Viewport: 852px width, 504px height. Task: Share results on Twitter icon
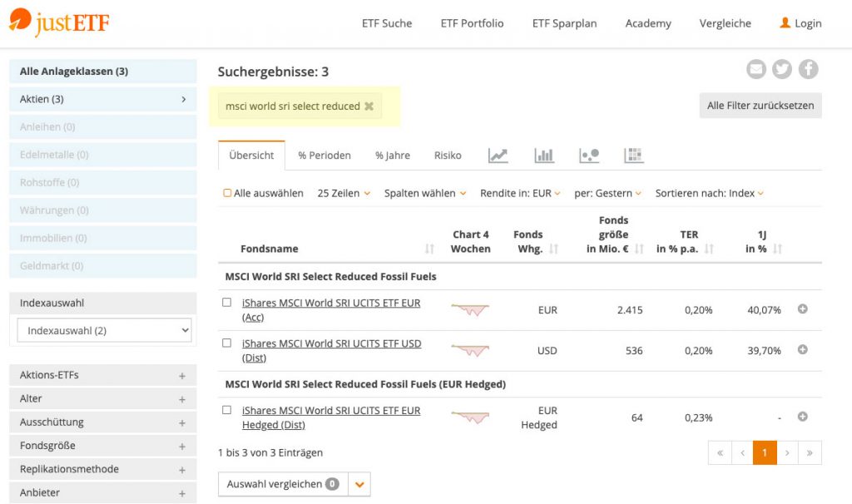click(x=782, y=69)
